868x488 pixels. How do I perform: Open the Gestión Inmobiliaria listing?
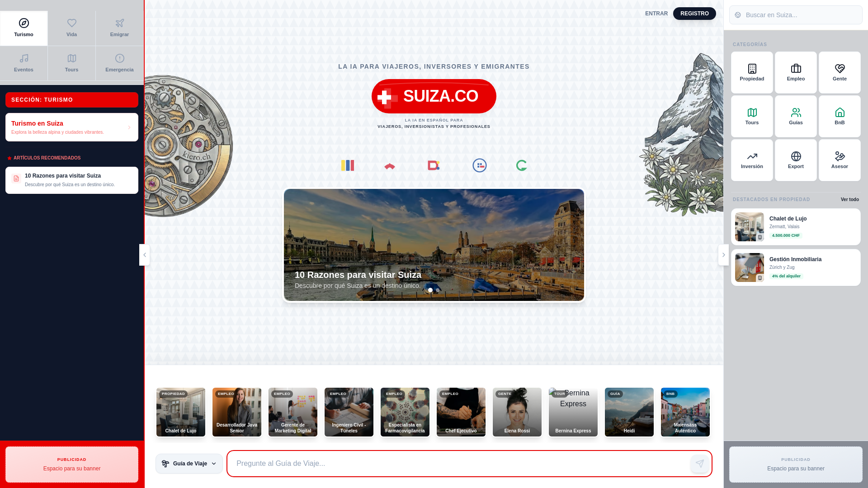(796, 267)
